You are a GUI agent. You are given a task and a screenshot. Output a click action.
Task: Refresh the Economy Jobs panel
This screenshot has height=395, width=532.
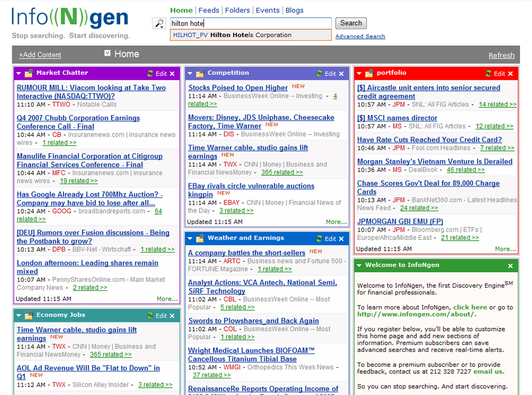[150, 315]
